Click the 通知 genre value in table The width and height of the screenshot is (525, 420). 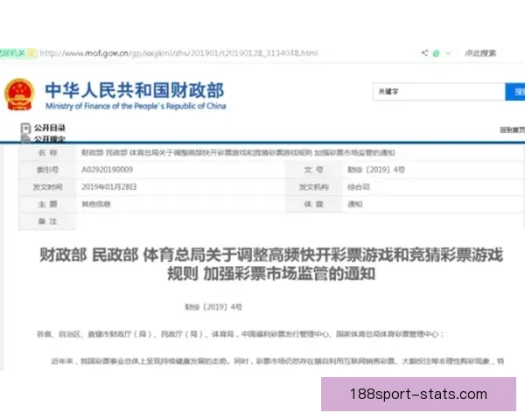(x=355, y=204)
